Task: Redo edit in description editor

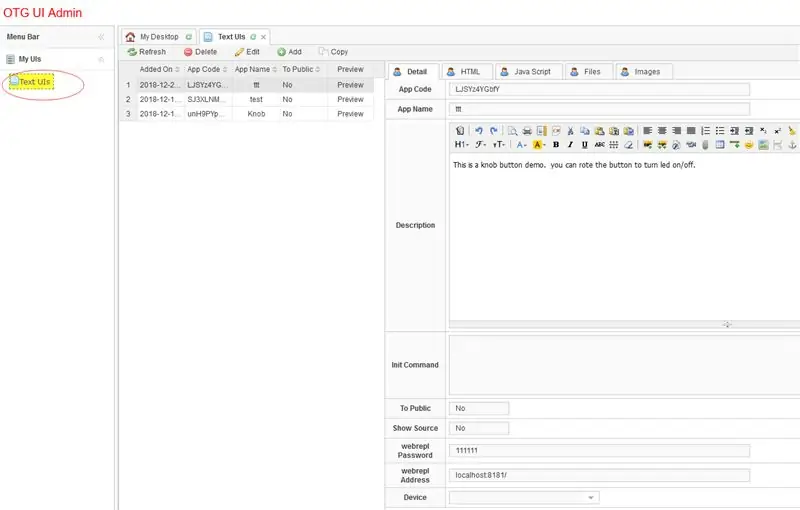Action: (493, 131)
